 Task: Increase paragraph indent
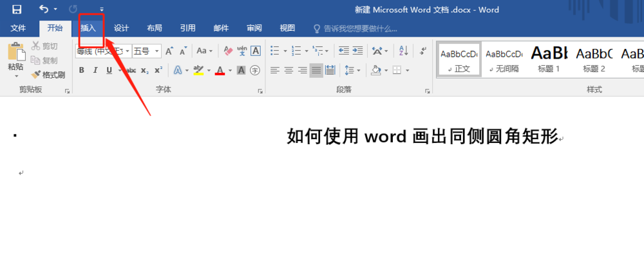coord(357,51)
